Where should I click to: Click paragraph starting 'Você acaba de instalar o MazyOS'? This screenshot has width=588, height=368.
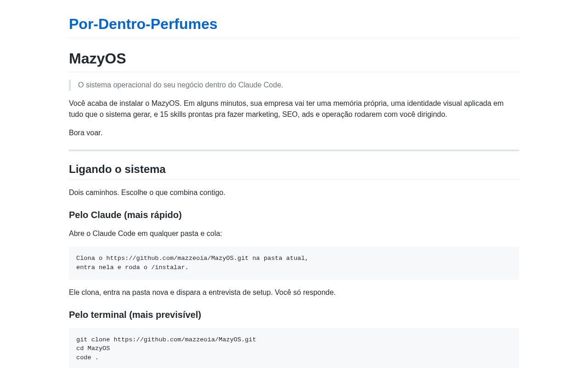coord(286,109)
